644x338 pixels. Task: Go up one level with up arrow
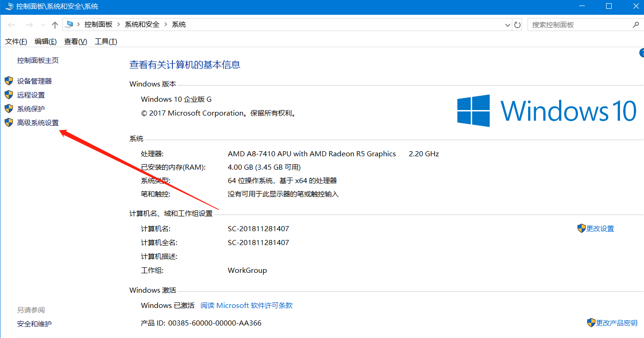point(55,25)
